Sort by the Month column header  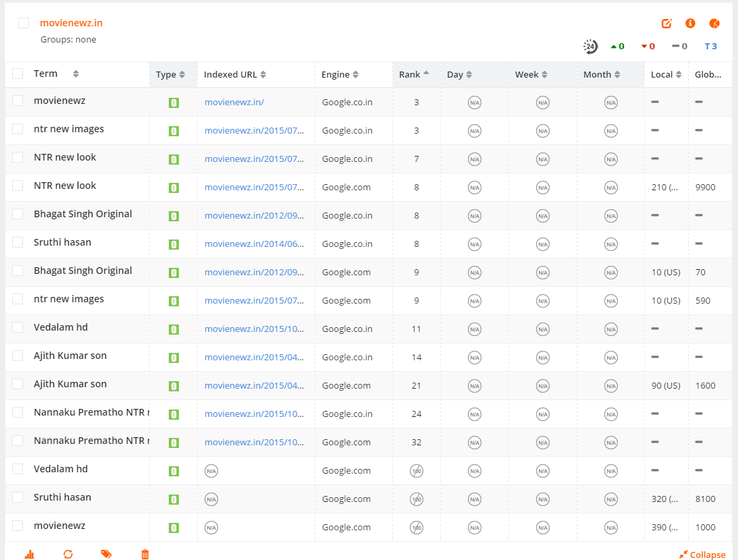click(602, 75)
